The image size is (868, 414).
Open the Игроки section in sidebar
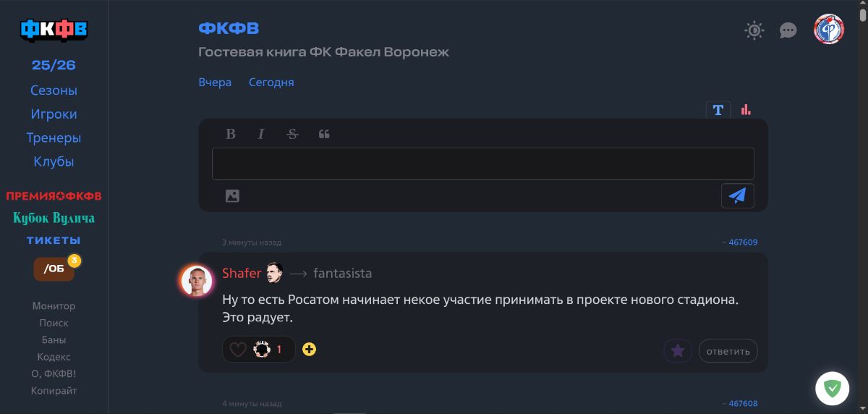54,114
